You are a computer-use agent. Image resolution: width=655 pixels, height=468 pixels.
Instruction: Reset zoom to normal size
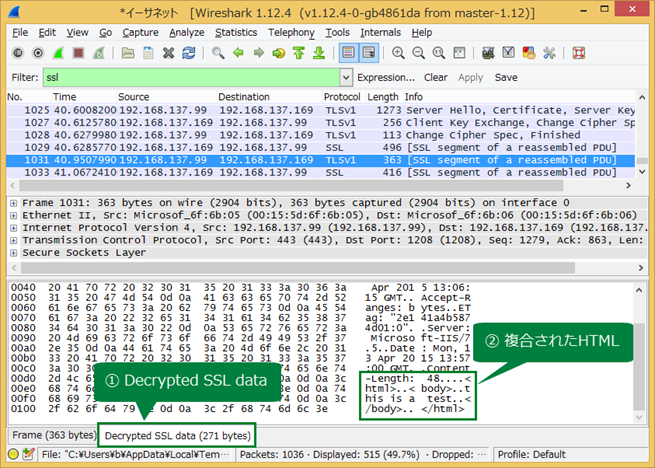click(x=439, y=53)
